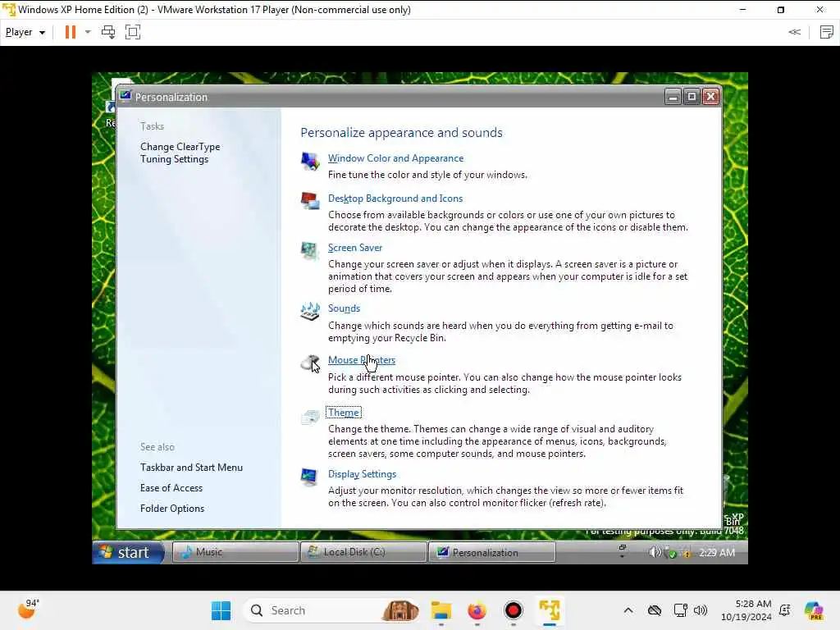
Task: Open host notification bell icon
Action: coord(785,610)
